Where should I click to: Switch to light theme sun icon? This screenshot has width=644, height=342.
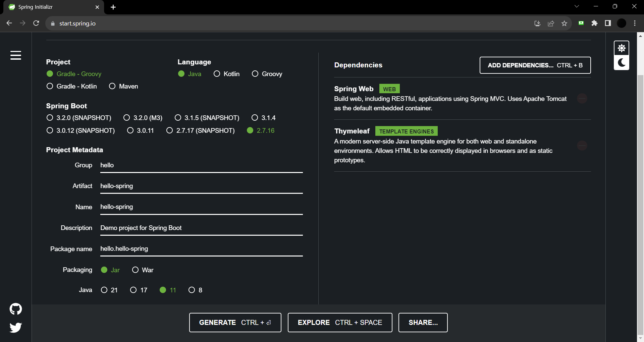coord(622,48)
